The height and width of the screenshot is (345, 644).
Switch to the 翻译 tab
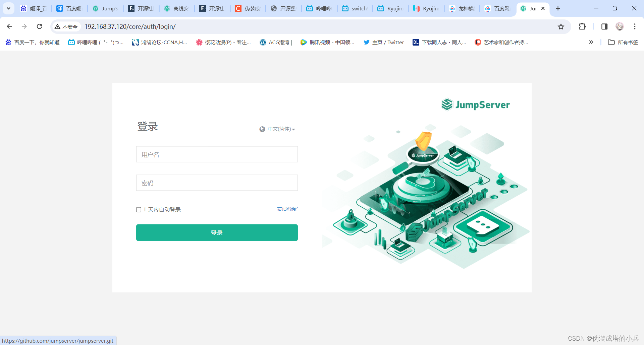point(34,8)
